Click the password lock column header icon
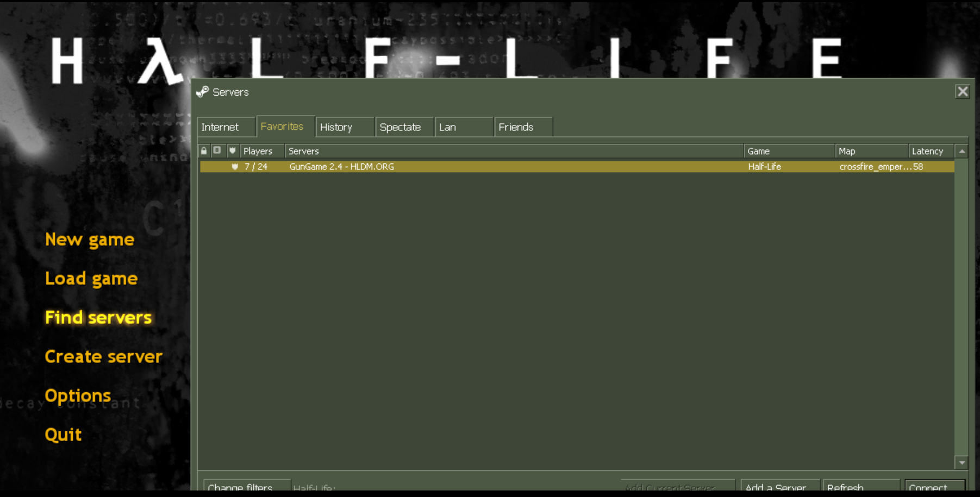This screenshot has height=497, width=980. (204, 150)
